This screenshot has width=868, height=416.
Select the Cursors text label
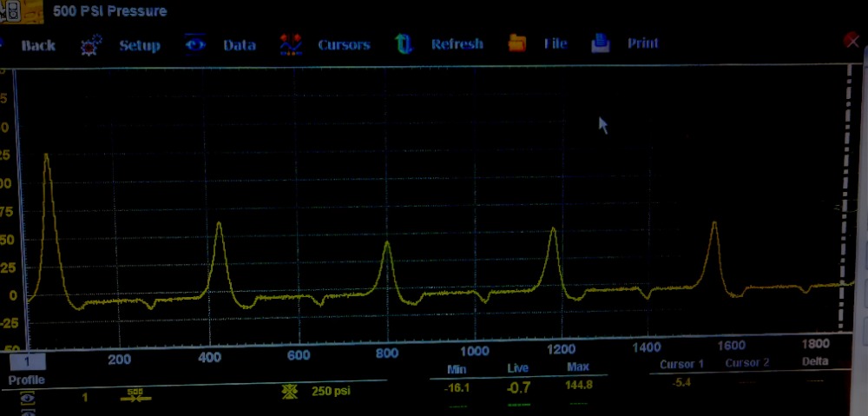[344, 45]
